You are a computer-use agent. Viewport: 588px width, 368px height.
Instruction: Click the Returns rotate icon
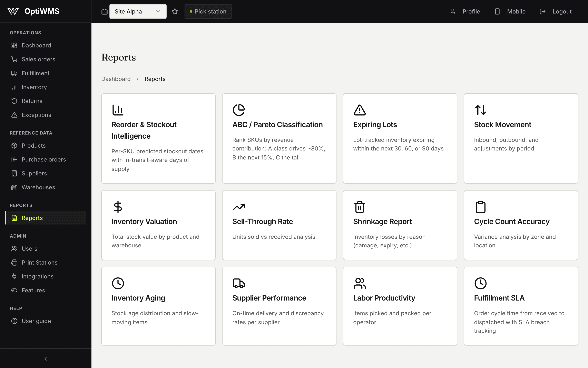[14, 101]
